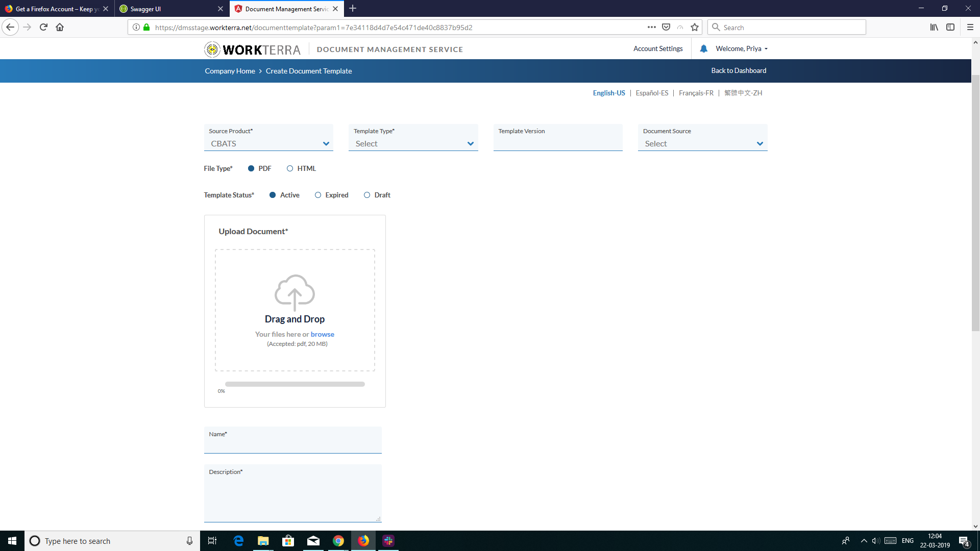Close the Get a Firefox Account tab

106,9
